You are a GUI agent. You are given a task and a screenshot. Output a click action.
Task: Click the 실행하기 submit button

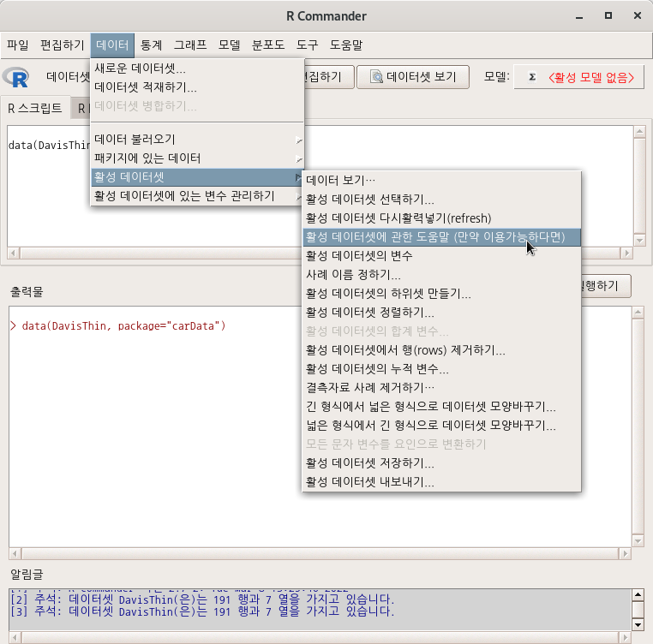click(606, 286)
